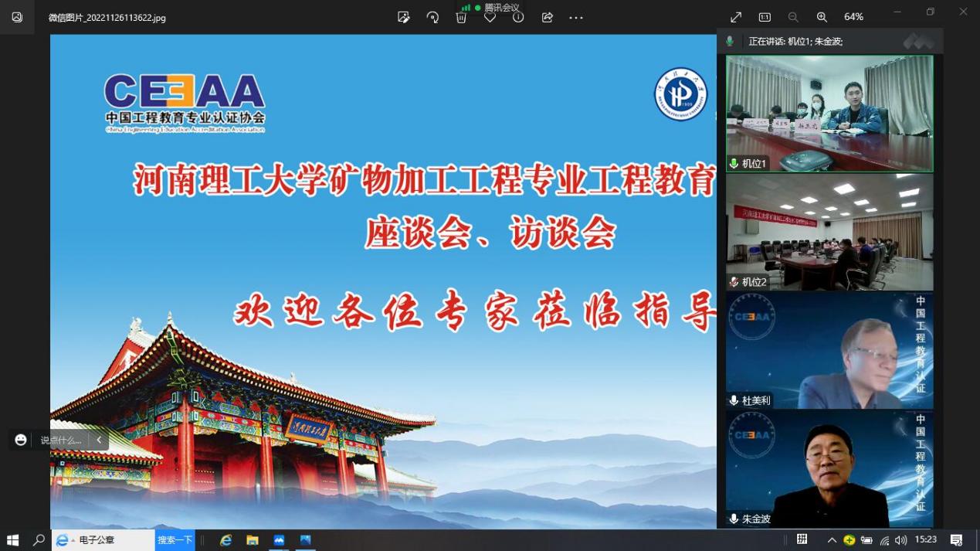Open File Explorer from the taskbar
Image resolution: width=980 pixels, height=551 pixels.
click(x=253, y=540)
